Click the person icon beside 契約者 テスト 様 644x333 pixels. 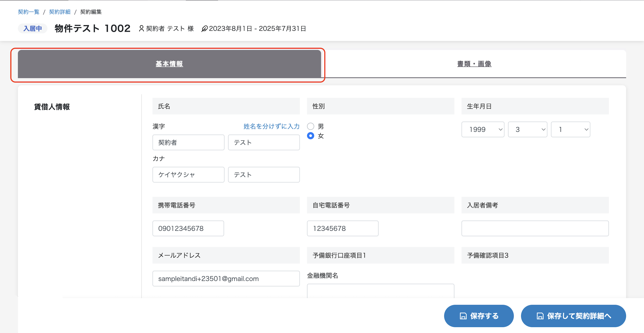click(141, 29)
